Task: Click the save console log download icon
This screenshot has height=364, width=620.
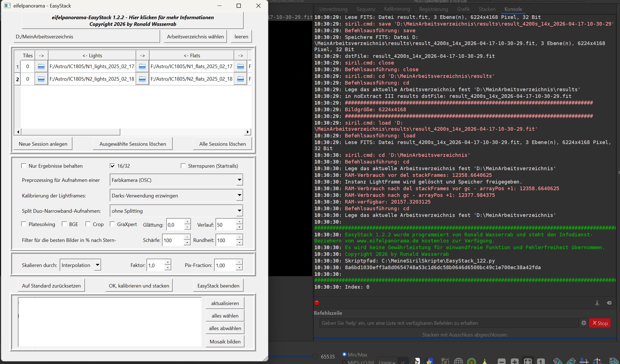Action: 597,303
